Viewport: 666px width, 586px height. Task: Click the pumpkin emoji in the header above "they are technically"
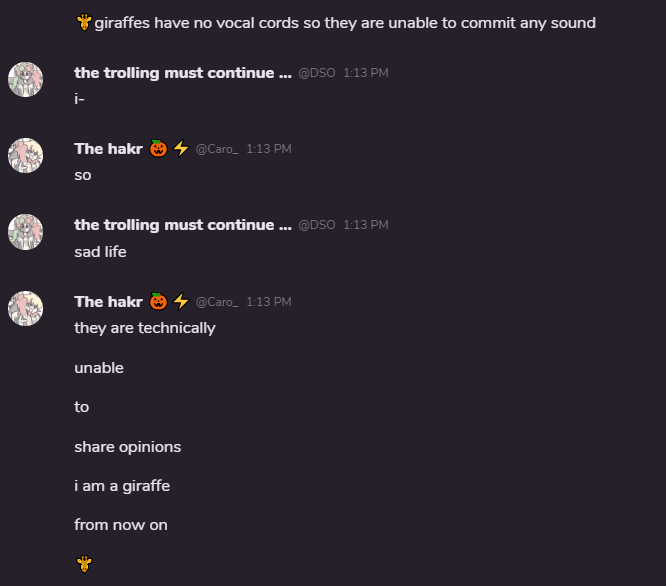pyautogui.click(x=158, y=301)
